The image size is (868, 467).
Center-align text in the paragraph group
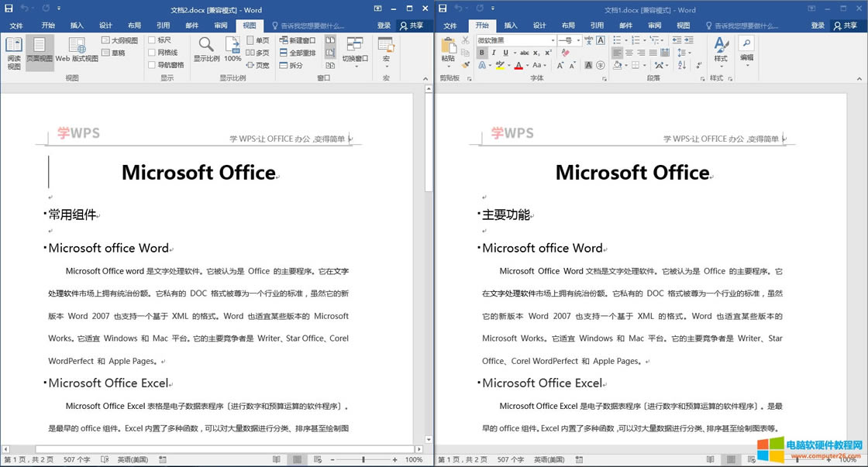point(630,53)
